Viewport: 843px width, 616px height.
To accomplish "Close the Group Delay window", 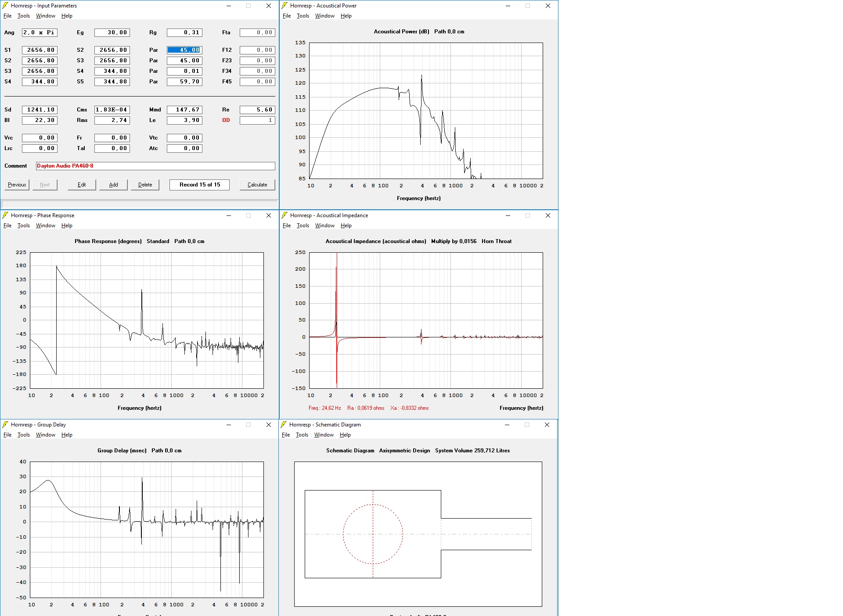I will pyautogui.click(x=269, y=425).
